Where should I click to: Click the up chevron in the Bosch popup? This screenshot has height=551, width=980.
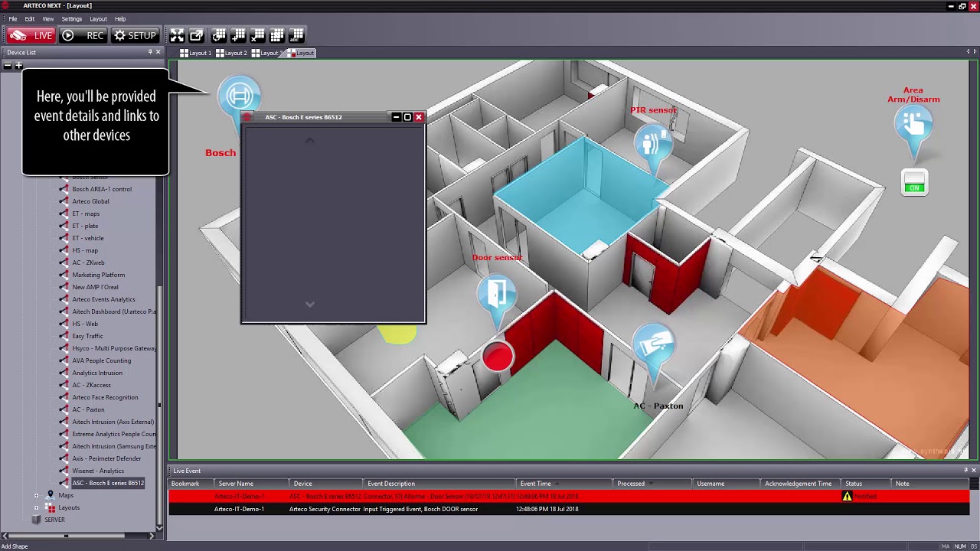pyautogui.click(x=310, y=141)
